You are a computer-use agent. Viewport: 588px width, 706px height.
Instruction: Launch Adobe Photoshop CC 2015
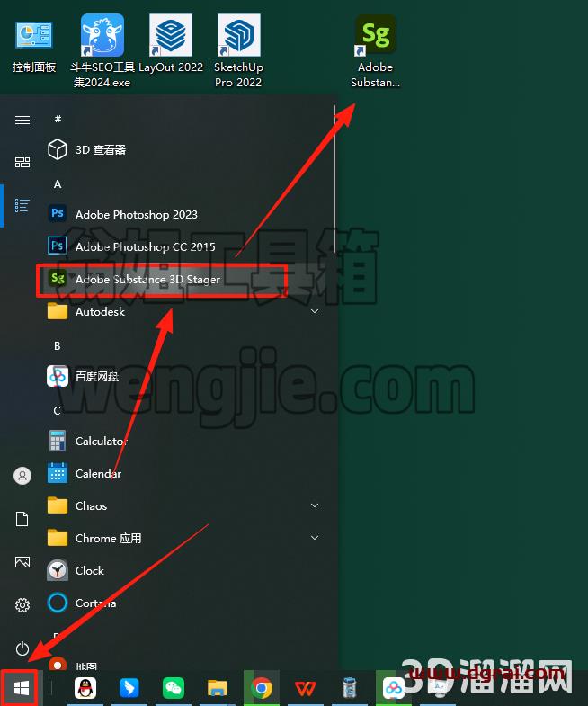click(184, 246)
